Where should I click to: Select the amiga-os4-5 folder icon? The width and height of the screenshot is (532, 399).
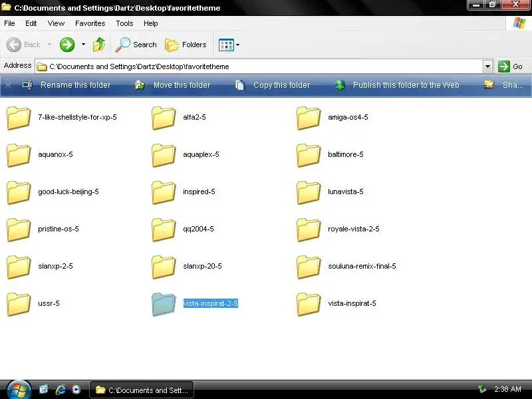[x=309, y=118]
